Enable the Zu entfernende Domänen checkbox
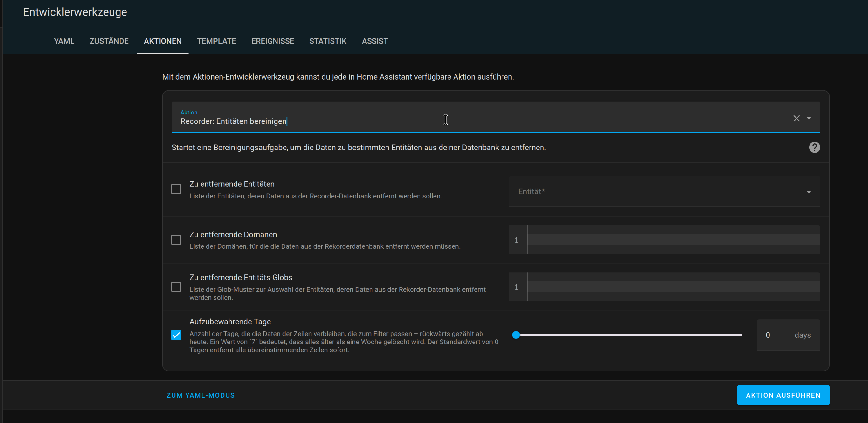 pyautogui.click(x=176, y=239)
